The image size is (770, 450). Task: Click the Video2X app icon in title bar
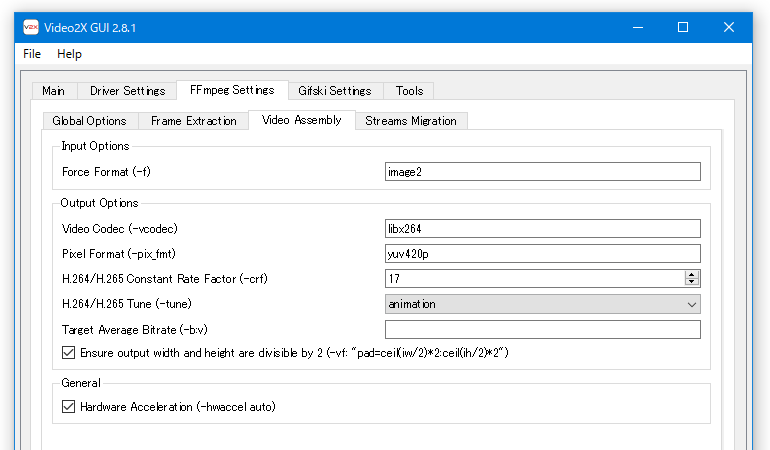pyautogui.click(x=30, y=28)
